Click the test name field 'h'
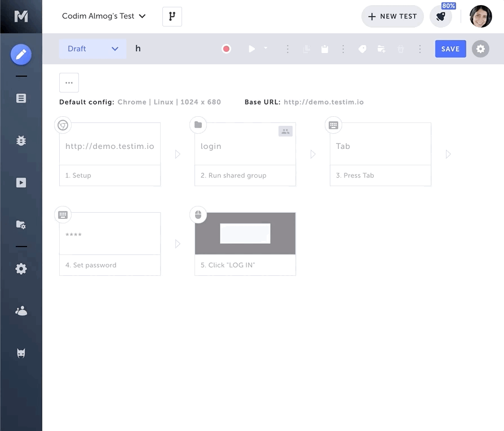 point(138,49)
